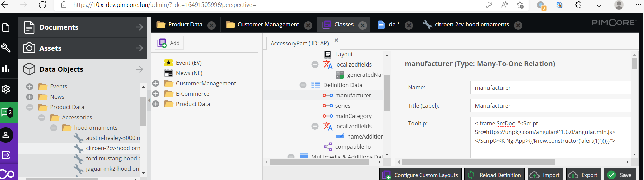
Task: Click the Title (Label) input field
Action: pyautogui.click(x=551, y=106)
